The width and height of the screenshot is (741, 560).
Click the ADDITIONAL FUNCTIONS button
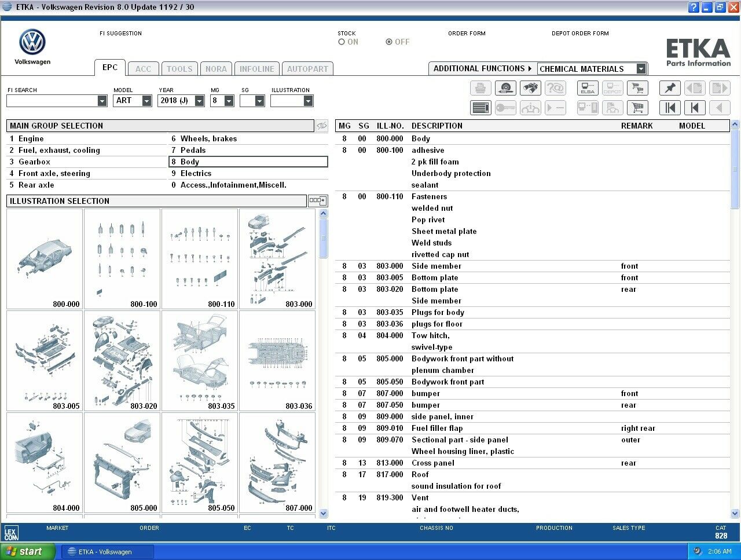[x=482, y=68]
